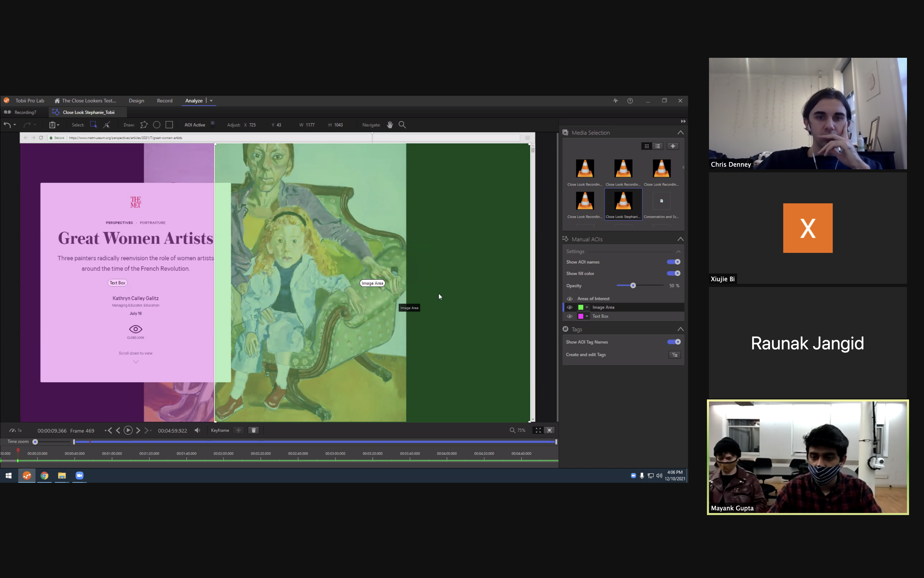Switch media selection to list view
Screen dimensions: 924x578
coord(657,146)
